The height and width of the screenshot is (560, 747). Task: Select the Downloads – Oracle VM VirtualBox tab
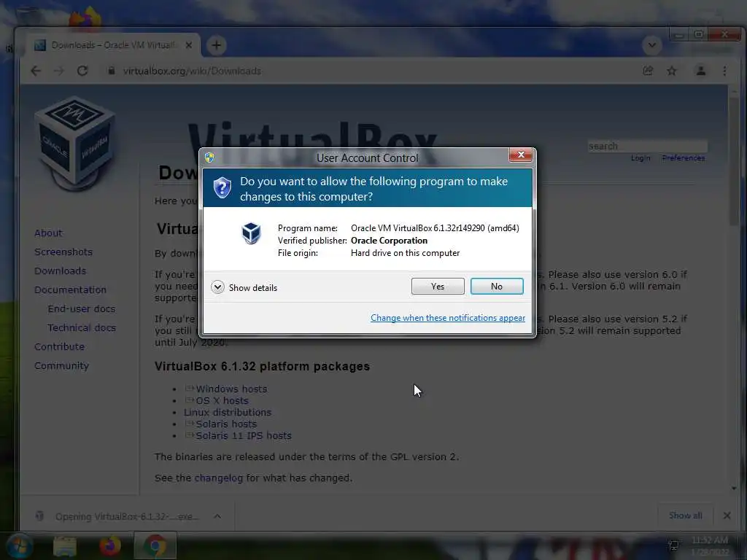(112, 45)
